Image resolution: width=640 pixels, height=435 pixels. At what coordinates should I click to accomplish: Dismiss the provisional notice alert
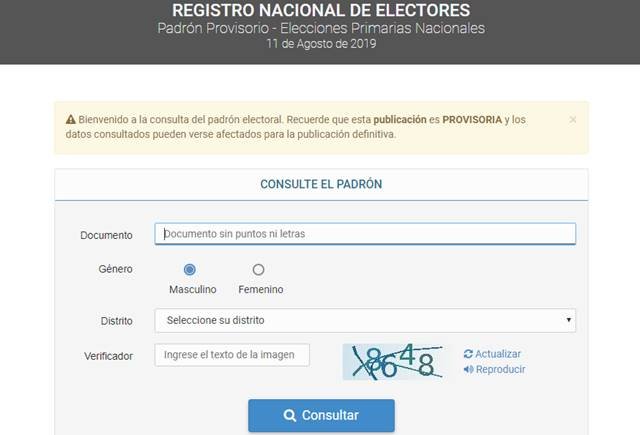click(x=573, y=119)
